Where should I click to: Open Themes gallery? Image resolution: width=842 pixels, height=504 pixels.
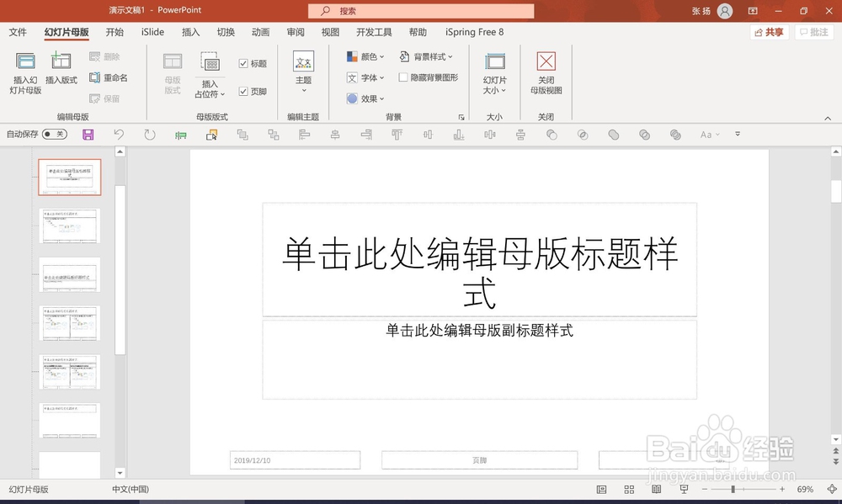[x=303, y=72]
